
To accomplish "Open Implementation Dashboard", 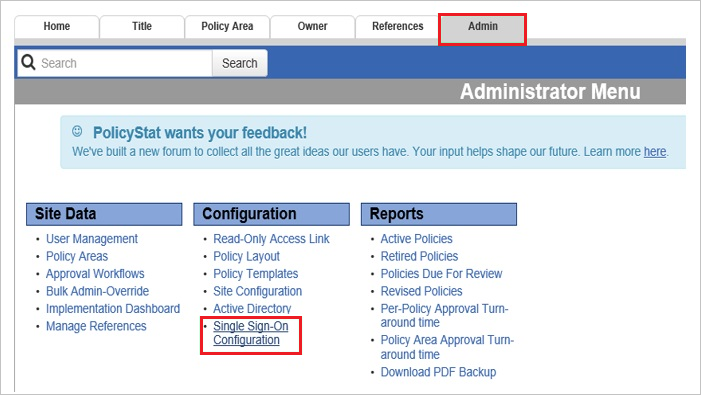I will click(113, 309).
